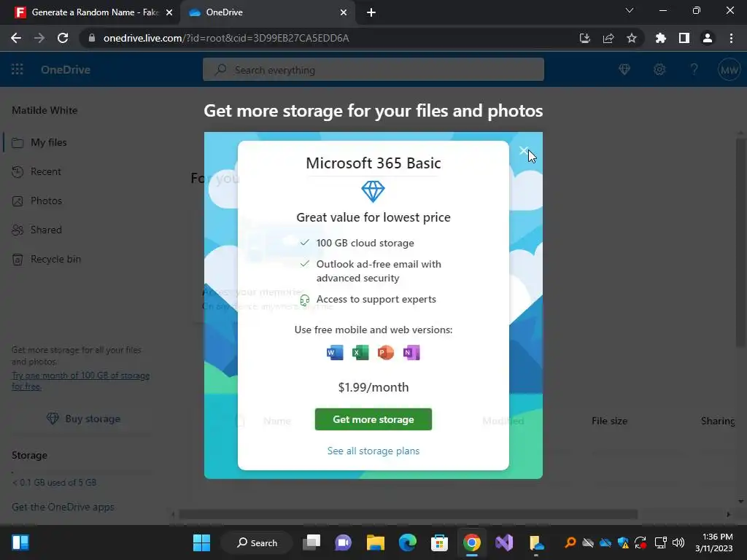The image size is (747, 560).
Task: Open Microsoft Store from taskbar
Action: (x=439, y=542)
